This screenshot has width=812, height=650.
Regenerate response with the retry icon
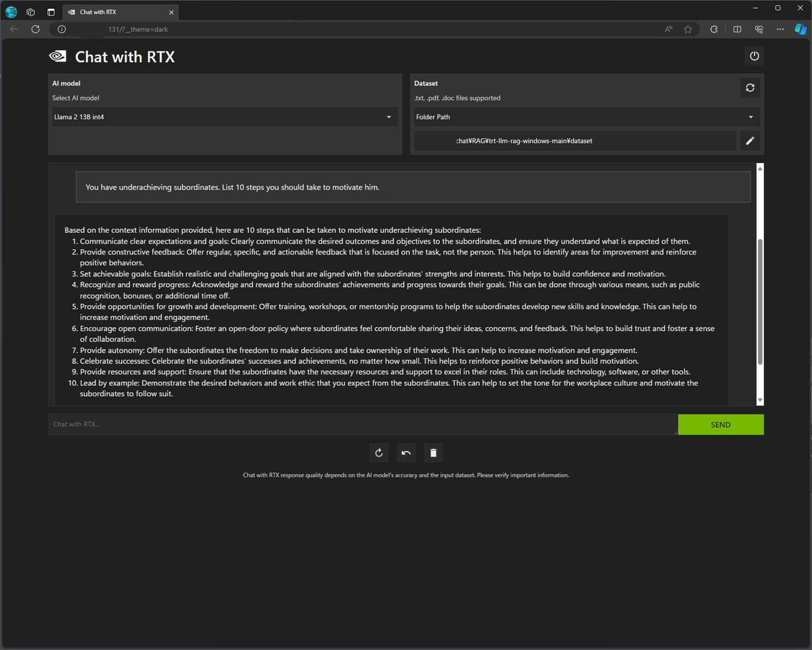click(379, 453)
